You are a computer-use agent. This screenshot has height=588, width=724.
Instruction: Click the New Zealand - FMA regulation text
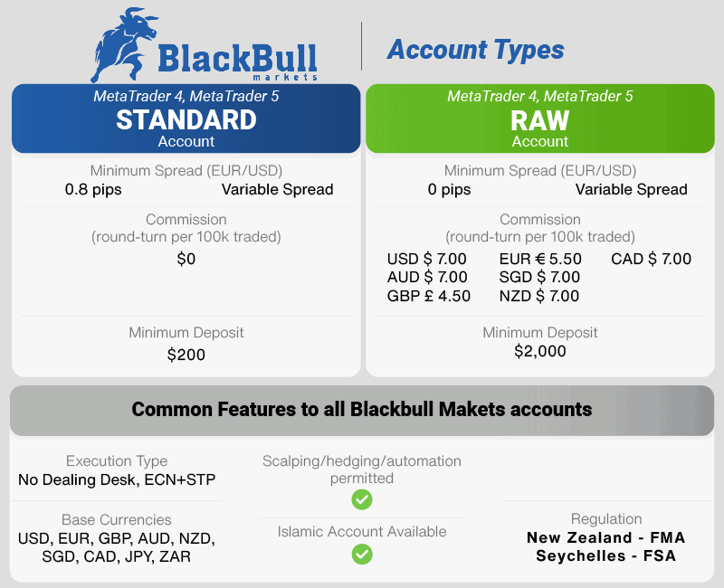(x=605, y=537)
